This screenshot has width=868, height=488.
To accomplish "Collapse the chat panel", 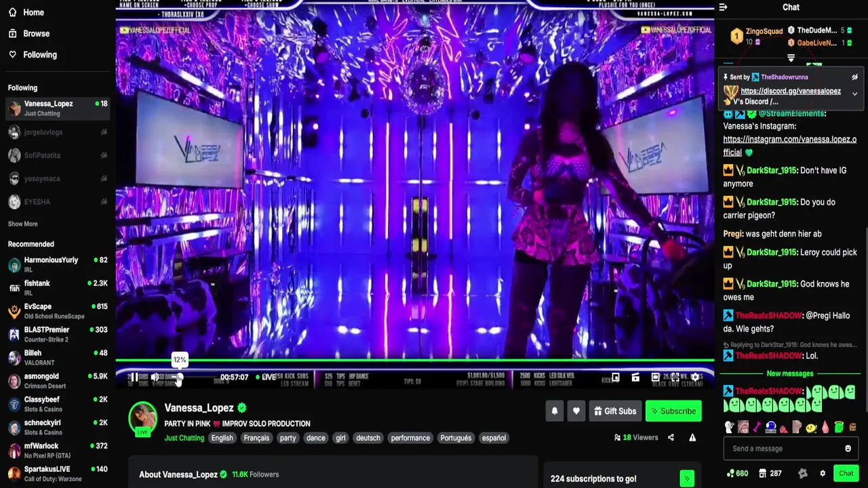I will pyautogui.click(x=723, y=7).
